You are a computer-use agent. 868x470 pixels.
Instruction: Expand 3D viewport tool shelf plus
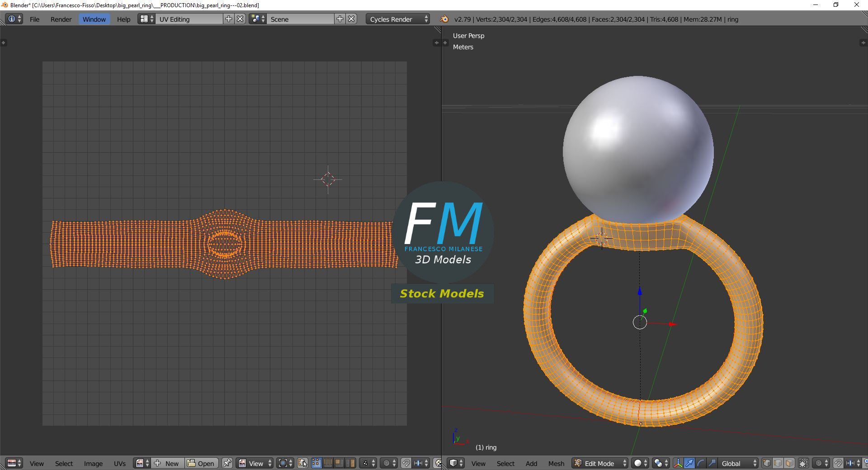[x=445, y=42]
